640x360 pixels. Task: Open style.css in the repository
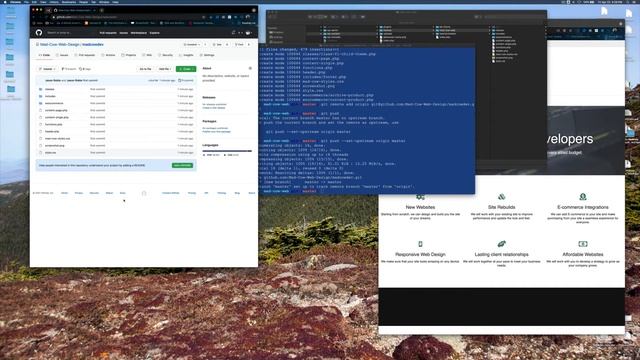pos(51,153)
